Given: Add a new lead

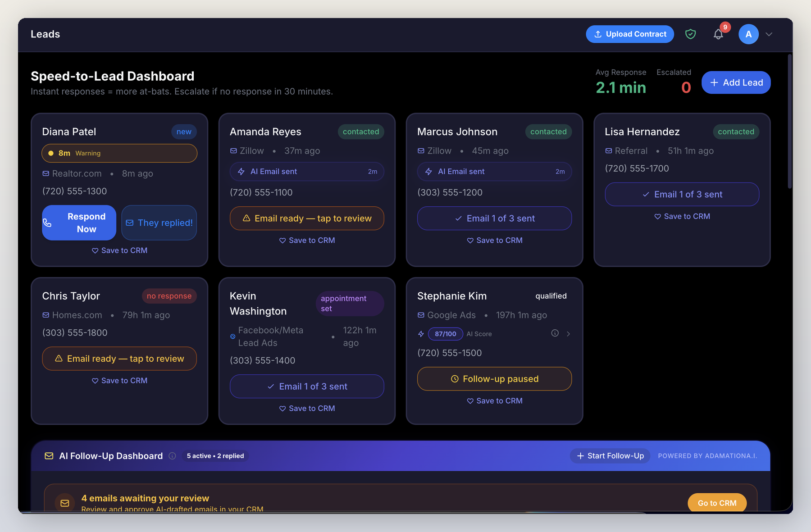Looking at the screenshot, I should point(735,82).
